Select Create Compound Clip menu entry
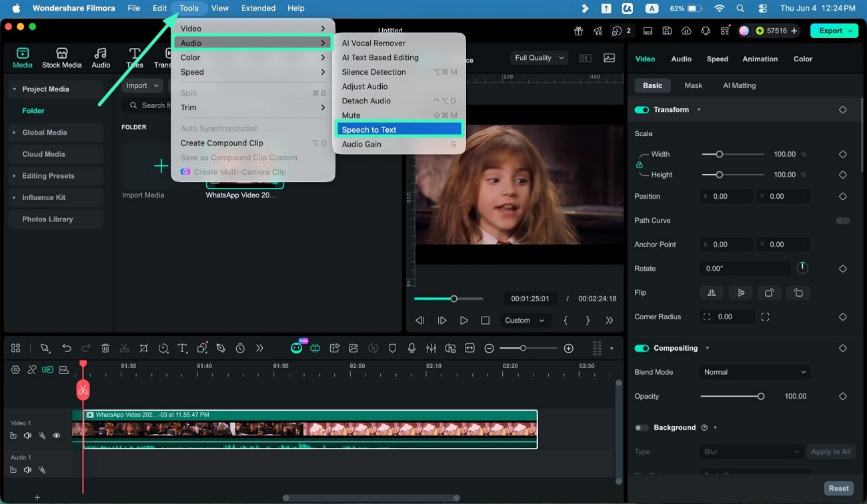The height and width of the screenshot is (504, 867). pos(253,143)
